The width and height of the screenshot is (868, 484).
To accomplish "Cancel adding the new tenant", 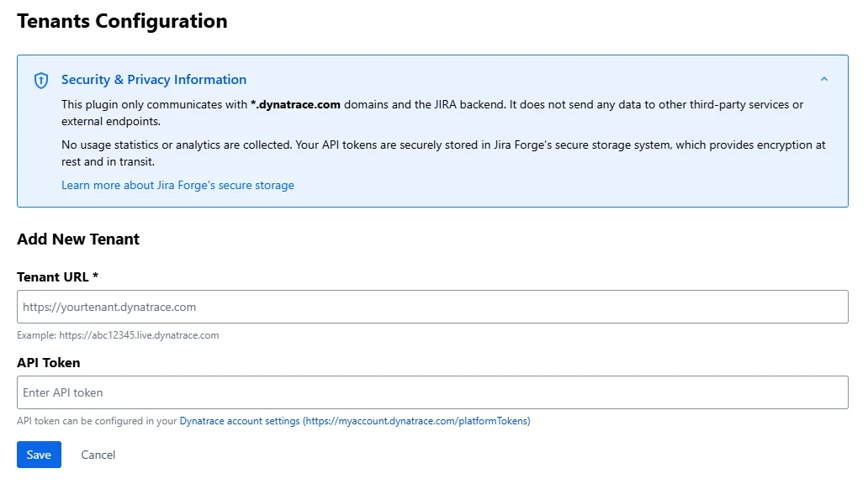I will click(98, 455).
